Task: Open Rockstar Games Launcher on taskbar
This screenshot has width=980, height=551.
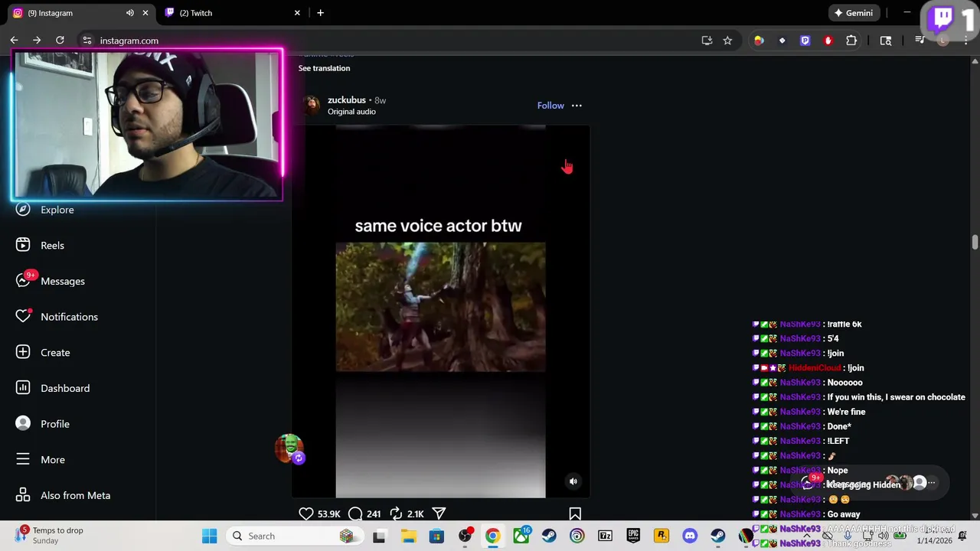Action: pos(661,536)
